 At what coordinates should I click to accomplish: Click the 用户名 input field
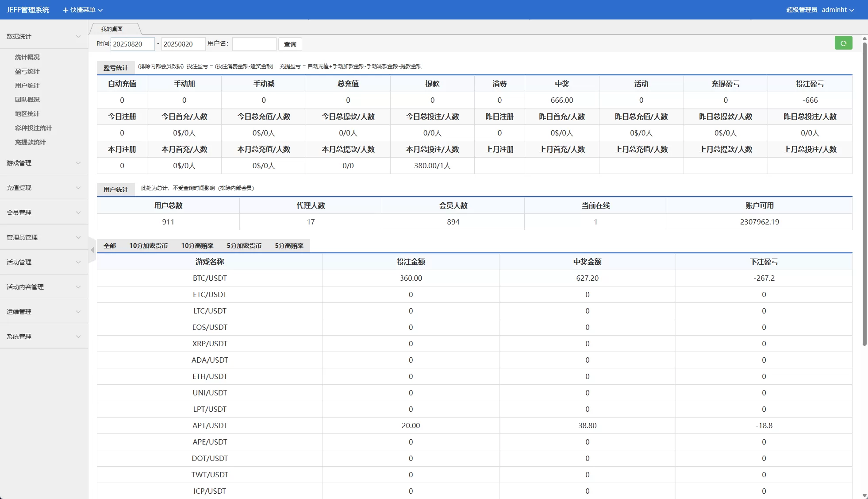[x=254, y=44]
